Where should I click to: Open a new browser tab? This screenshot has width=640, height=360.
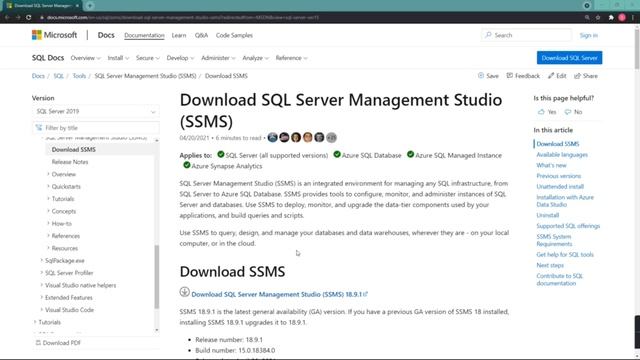click(90, 6)
